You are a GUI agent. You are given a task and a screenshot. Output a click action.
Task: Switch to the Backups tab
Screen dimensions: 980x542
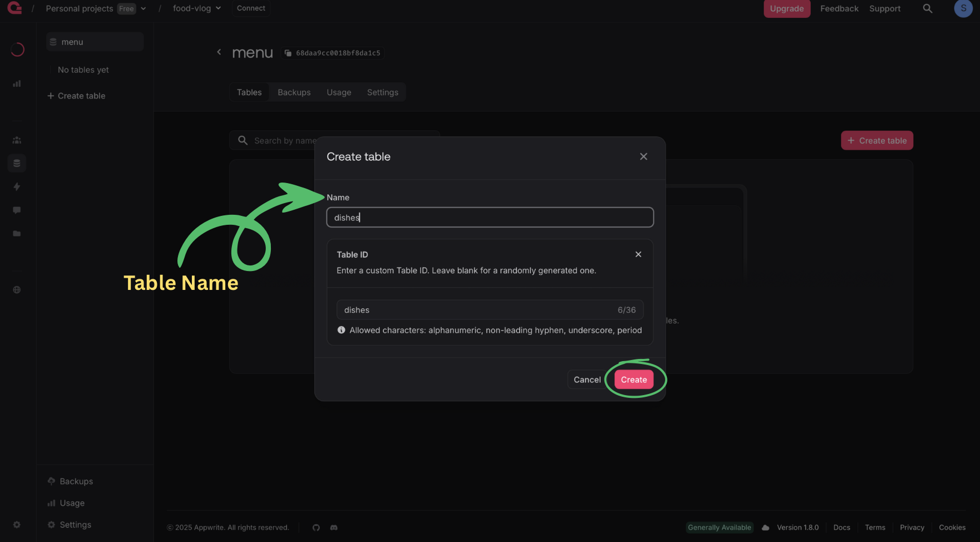click(x=294, y=92)
